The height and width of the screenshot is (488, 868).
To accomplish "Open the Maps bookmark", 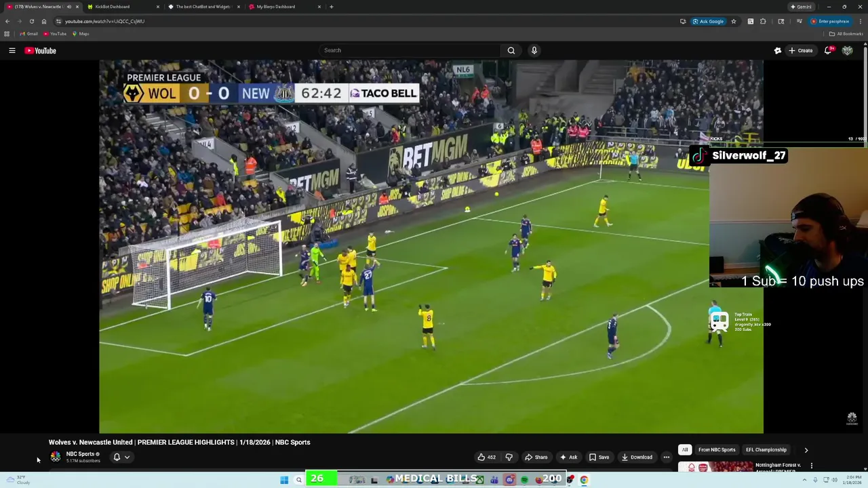I will pos(81,34).
